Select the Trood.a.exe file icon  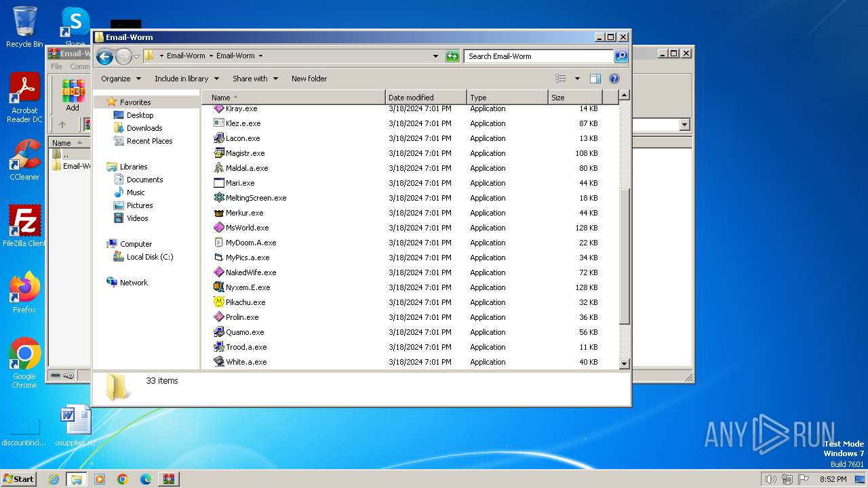click(218, 347)
